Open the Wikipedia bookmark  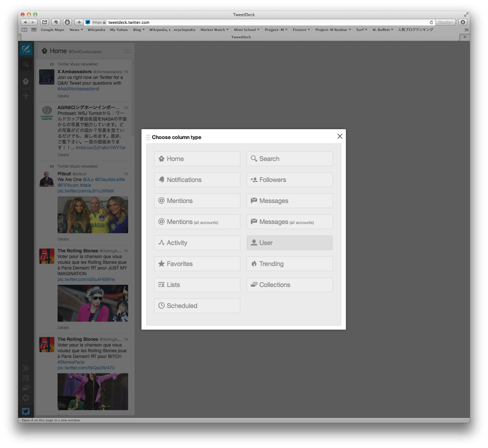(x=96, y=30)
